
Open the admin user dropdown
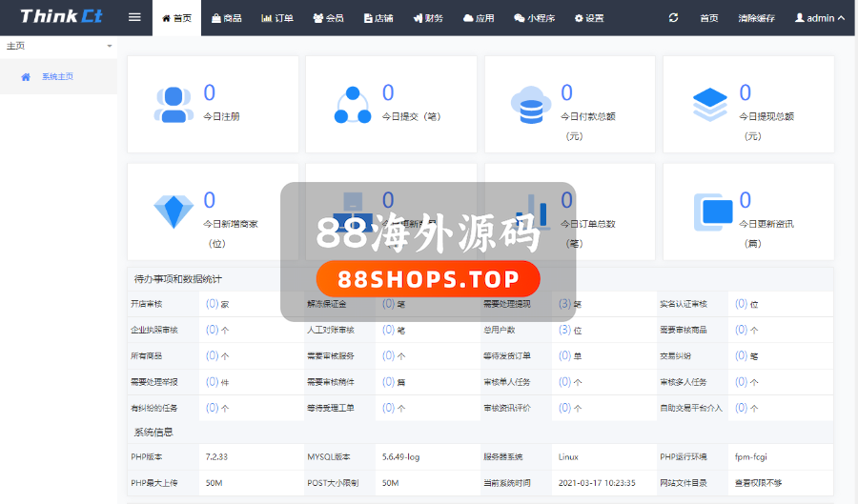click(x=819, y=18)
